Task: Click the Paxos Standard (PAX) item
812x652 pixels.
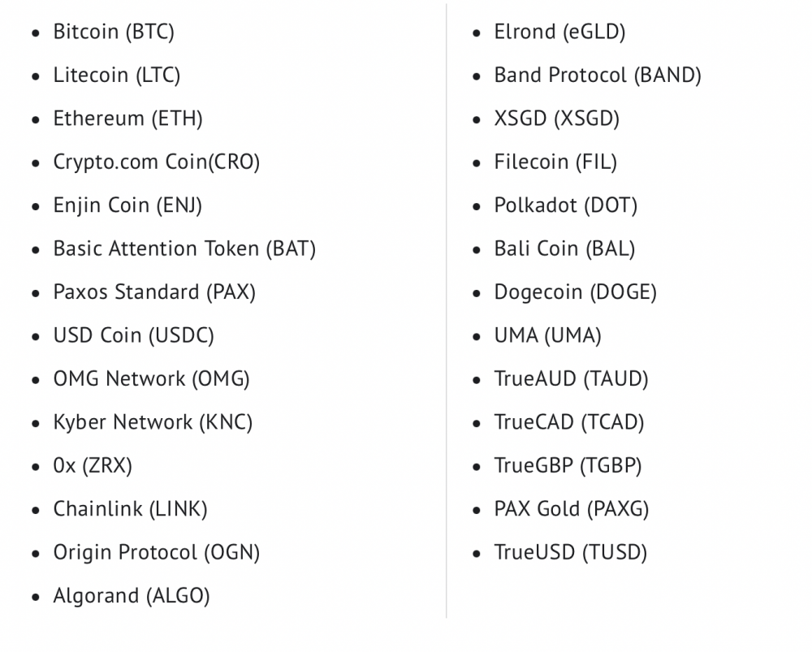Action: (x=154, y=292)
